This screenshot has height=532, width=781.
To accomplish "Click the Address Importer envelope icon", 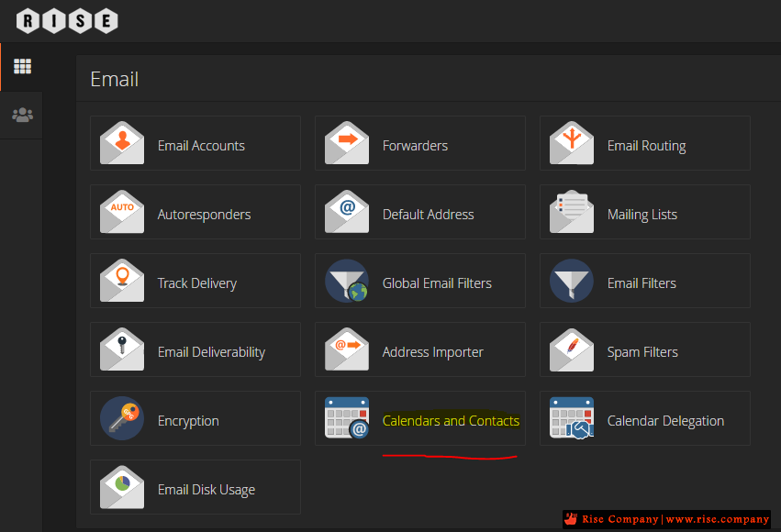I will pyautogui.click(x=347, y=349).
